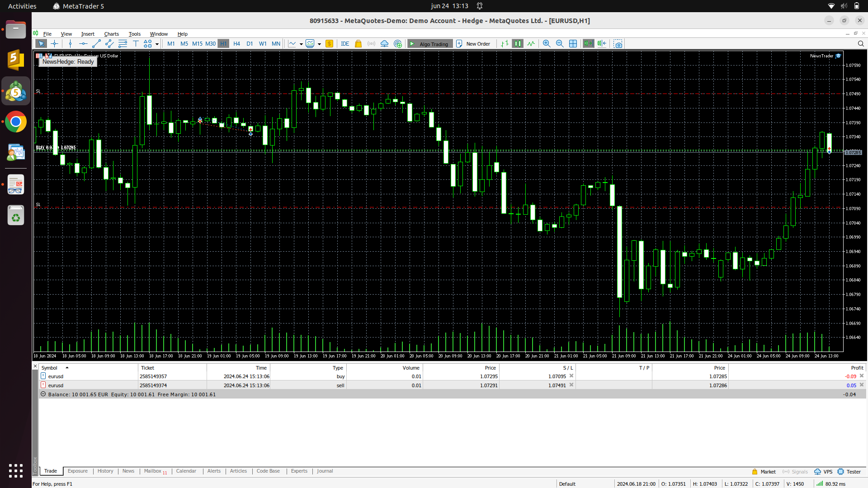Toggle Algo Trading
Screen dimensions: 868x488
tap(429, 44)
